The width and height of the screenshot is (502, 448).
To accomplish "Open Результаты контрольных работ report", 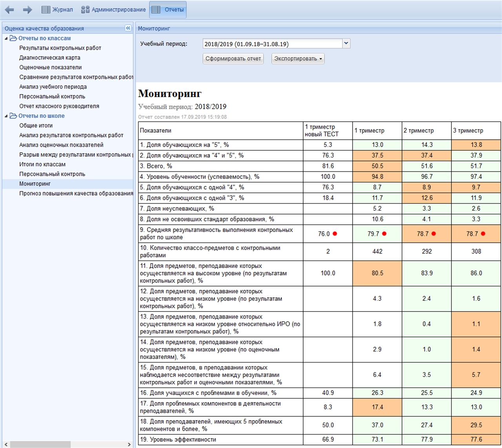I will 60,48.
